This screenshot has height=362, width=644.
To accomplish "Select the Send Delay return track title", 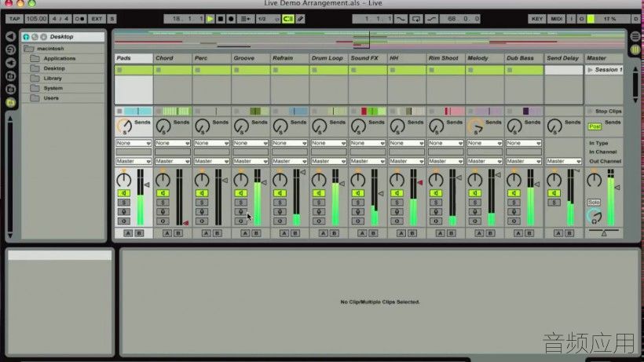I will click(x=564, y=58).
